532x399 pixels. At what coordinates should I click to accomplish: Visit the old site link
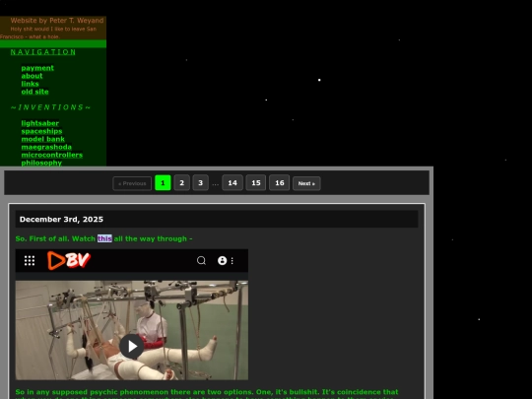34,92
